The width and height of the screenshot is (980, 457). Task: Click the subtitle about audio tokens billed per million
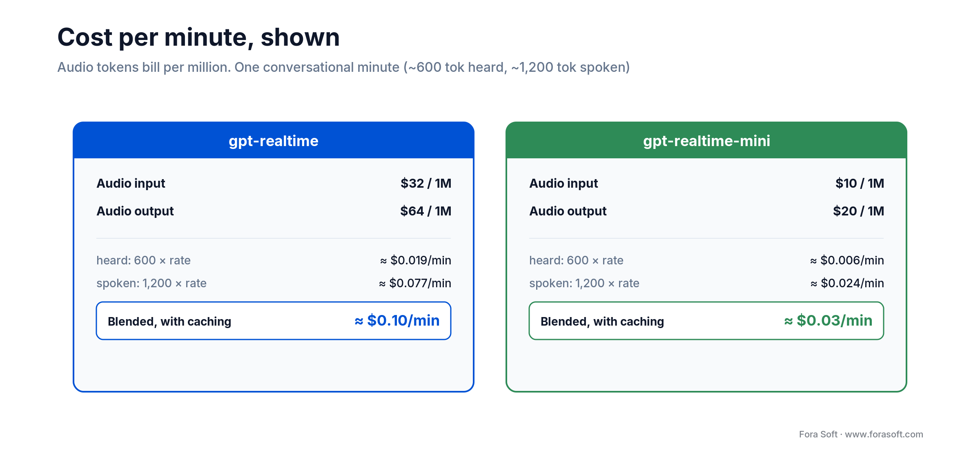click(343, 67)
